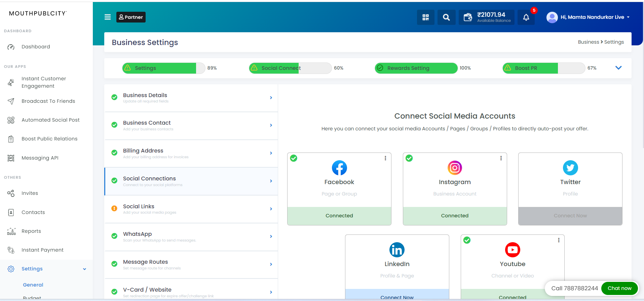Expand Billing Address row arrow

pos(271,153)
